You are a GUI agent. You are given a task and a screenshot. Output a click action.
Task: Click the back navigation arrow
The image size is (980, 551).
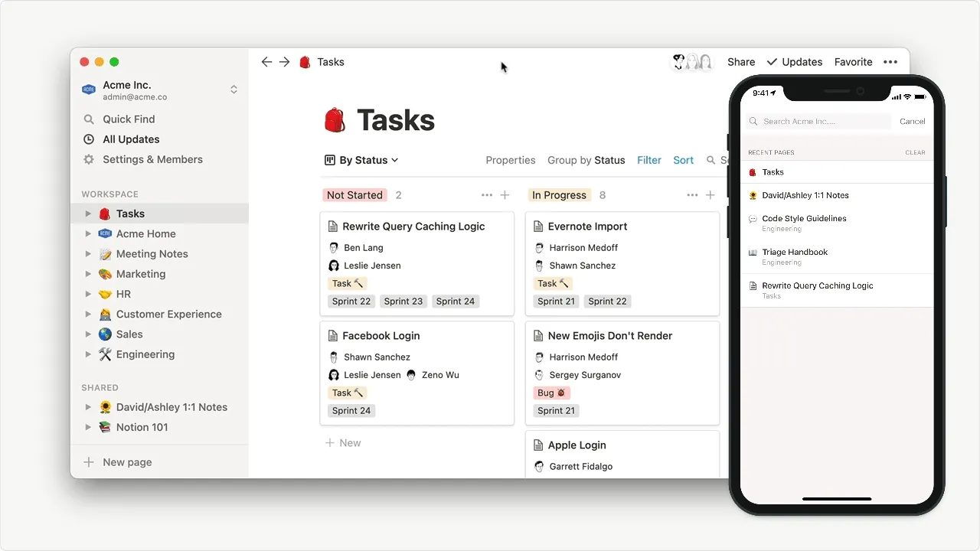tap(266, 62)
